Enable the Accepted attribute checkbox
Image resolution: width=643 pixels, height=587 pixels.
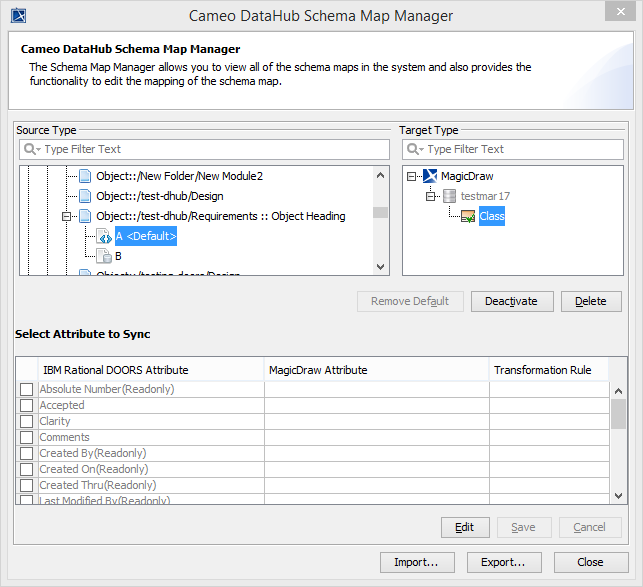(x=27, y=405)
